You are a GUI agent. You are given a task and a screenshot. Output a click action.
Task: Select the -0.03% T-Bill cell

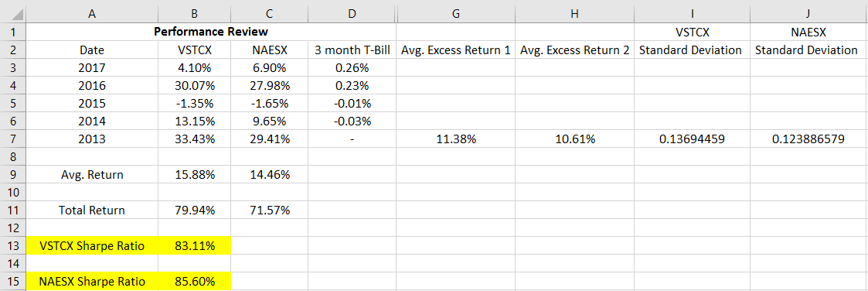(x=352, y=122)
